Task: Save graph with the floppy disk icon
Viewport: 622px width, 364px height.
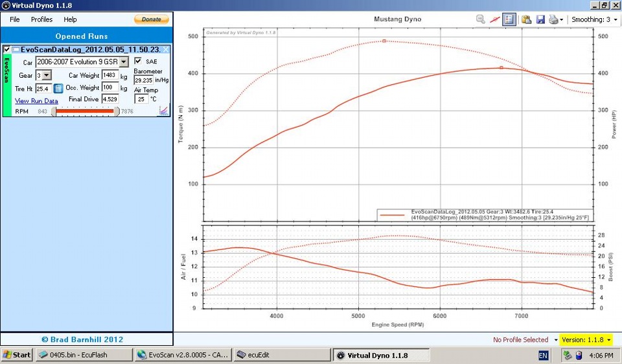Action: click(x=540, y=19)
